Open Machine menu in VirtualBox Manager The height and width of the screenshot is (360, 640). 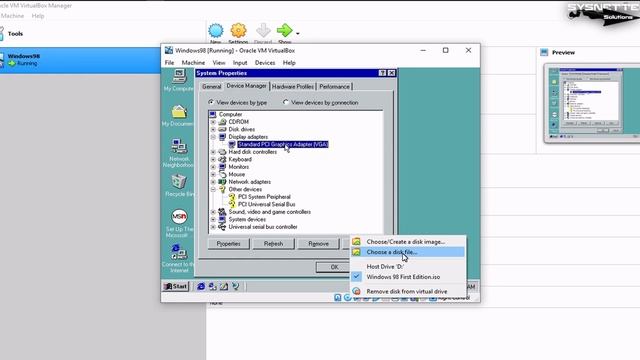12,16
